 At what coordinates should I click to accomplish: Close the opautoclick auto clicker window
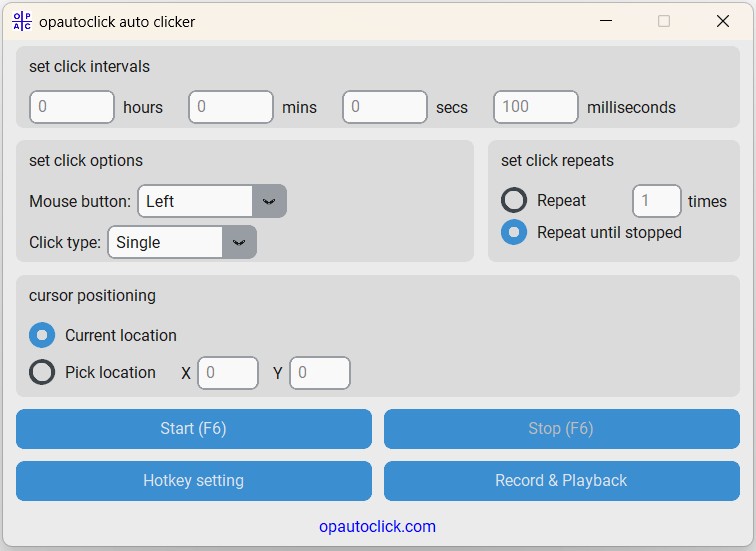(722, 21)
